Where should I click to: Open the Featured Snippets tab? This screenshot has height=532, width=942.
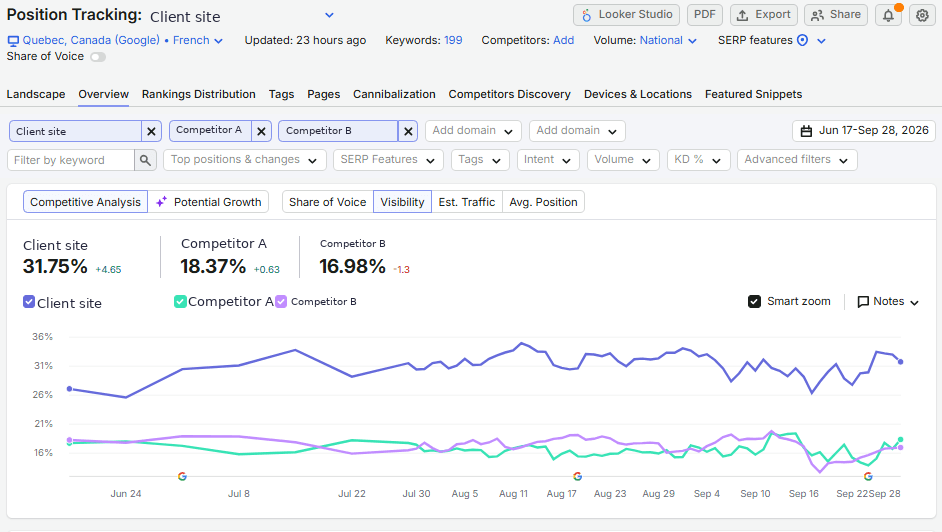[x=753, y=94]
